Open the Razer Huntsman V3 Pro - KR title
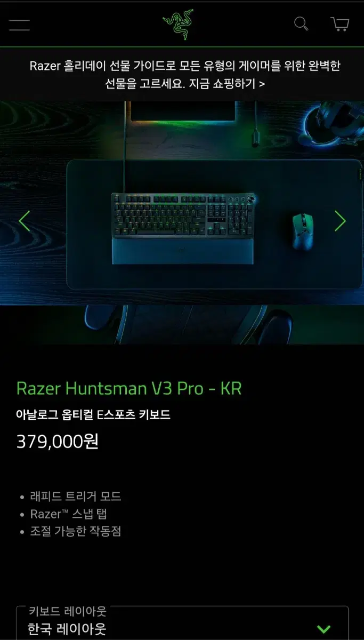The image size is (364, 640). [129, 388]
